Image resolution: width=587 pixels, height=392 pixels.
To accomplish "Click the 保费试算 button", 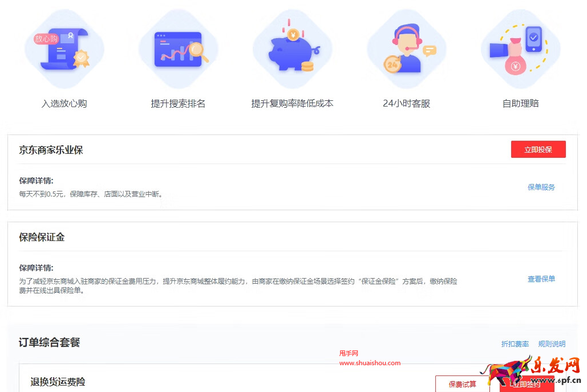I will [x=463, y=384].
